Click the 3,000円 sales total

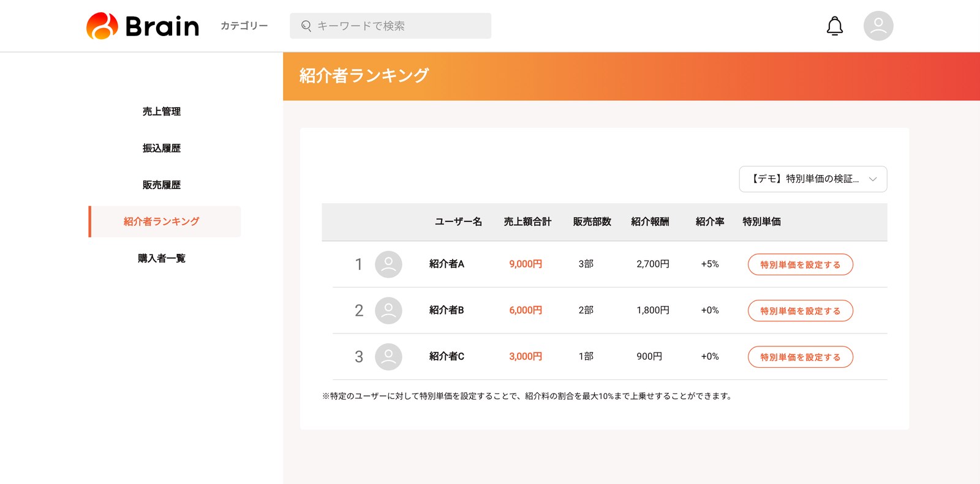(526, 356)
